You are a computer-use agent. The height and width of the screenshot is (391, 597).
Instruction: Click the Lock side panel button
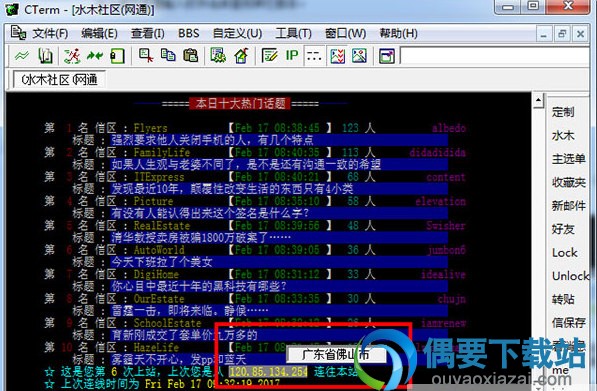coord(565,253)
